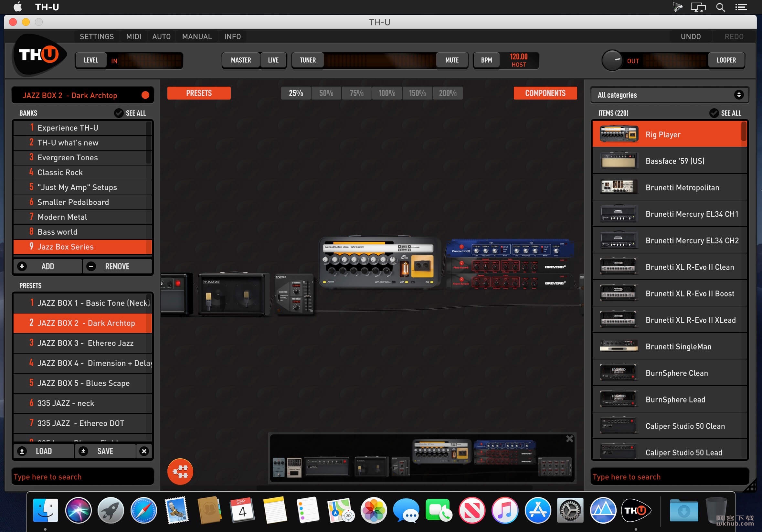This screenshot has width=762, height=532.
Task: Click the presets search field
Action: click(83, 477)
